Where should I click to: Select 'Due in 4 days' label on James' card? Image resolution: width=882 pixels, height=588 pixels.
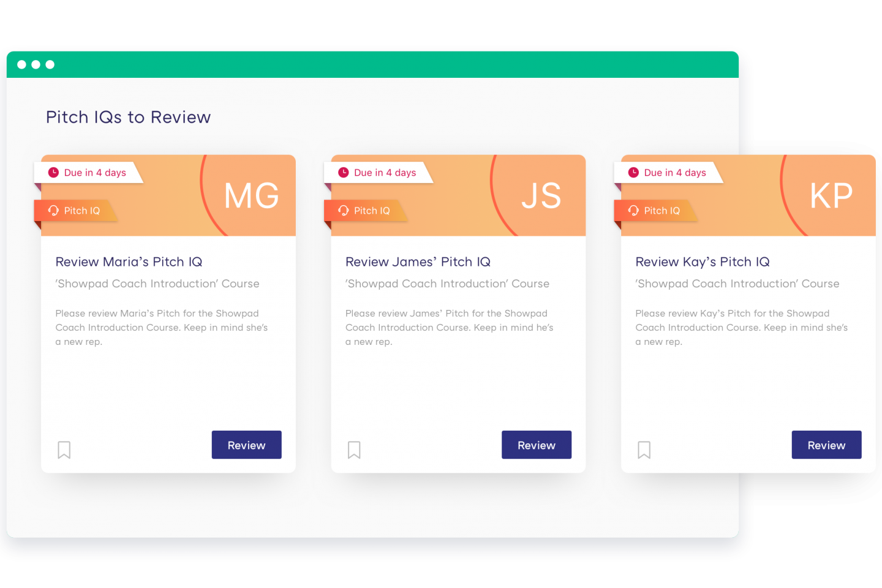tap(385, 173)
